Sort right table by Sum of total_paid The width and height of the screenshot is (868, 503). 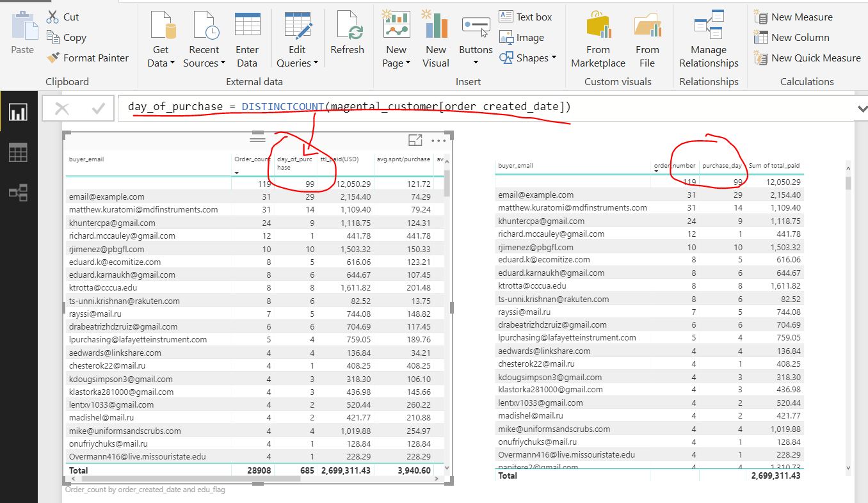[x=775, y=166]
